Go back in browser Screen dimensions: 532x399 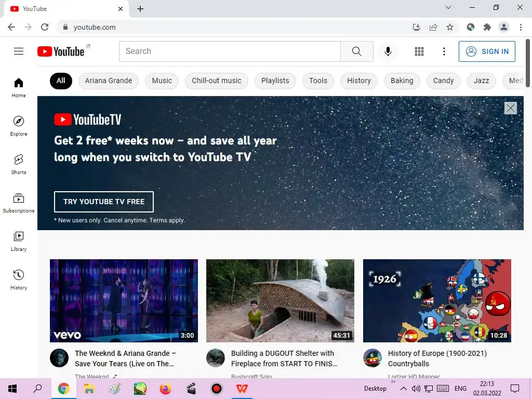pyautogui.click(x=11, y=27)
